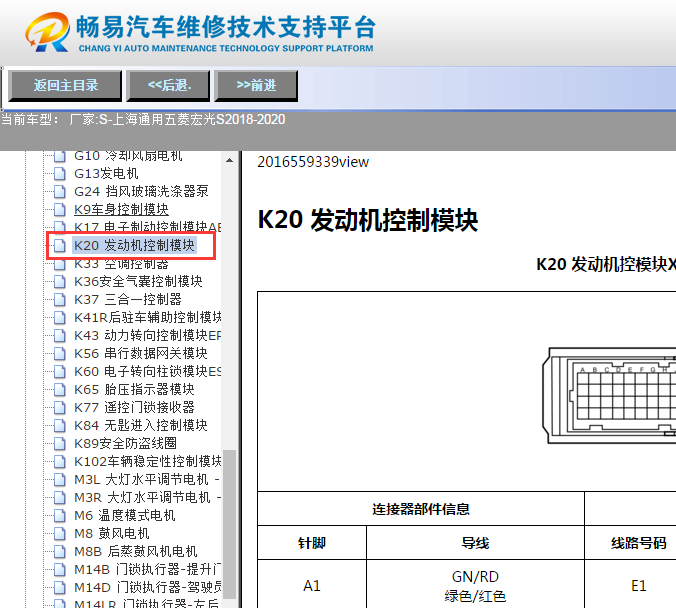Select K43 动力转向控制模块 entry
676x608 pixels.
tap(147, 335)
